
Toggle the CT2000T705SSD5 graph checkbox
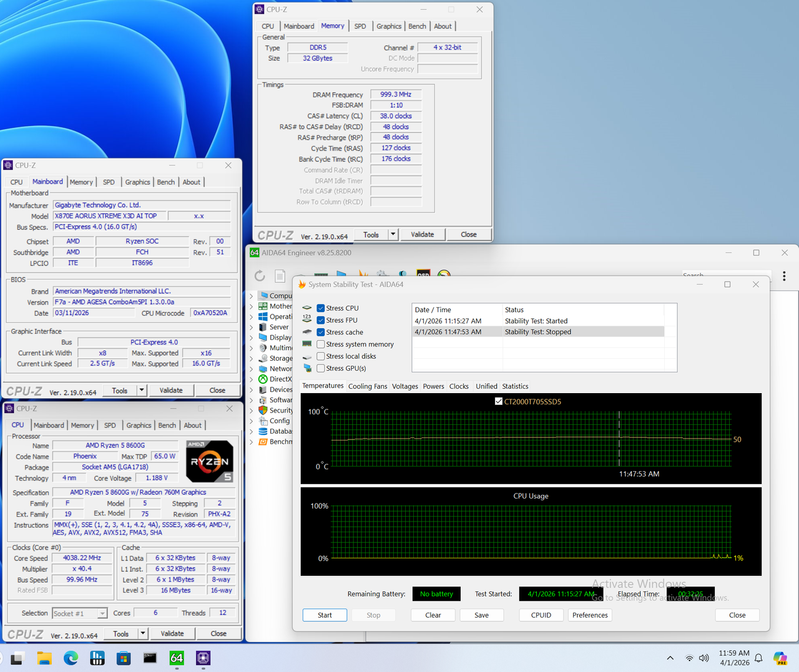tap(498, 401)
